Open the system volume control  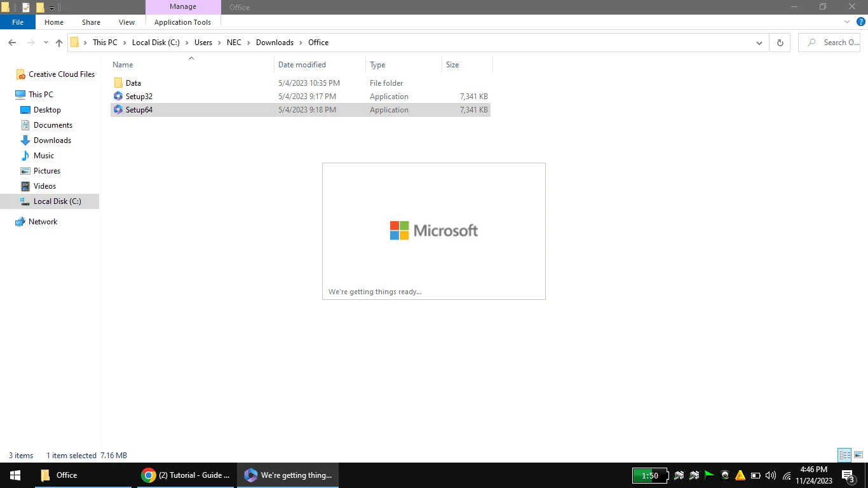[x=771, y=475]
